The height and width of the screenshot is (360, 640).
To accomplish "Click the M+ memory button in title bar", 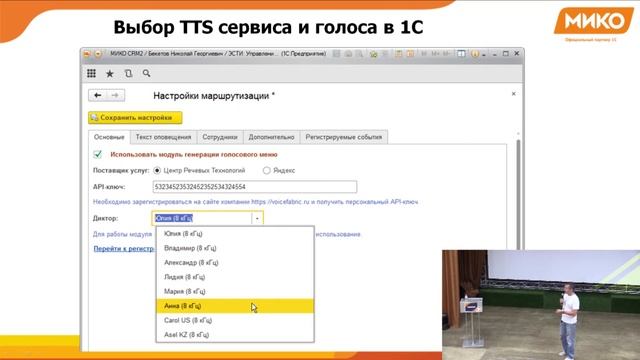I will pos(436,54).
